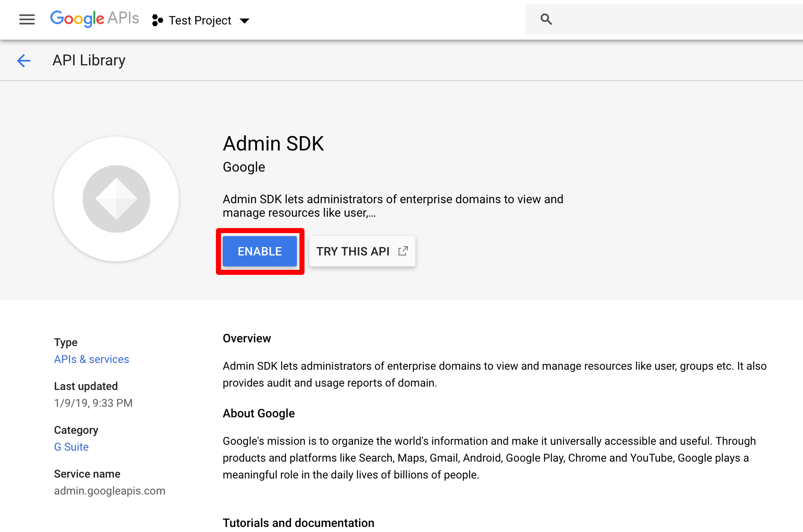The image size is (803, 532).
Task: Click the Tutorials and documentation heading
Action: (299, 523)
